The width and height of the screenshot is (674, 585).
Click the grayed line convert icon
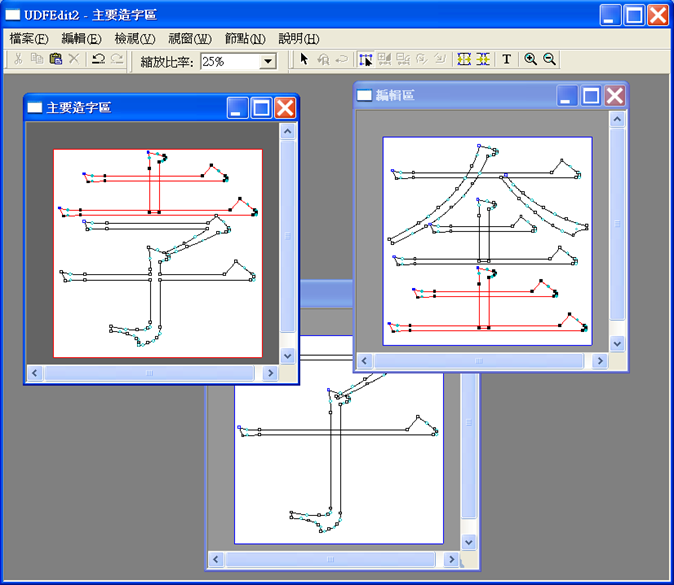coord(440,59)
